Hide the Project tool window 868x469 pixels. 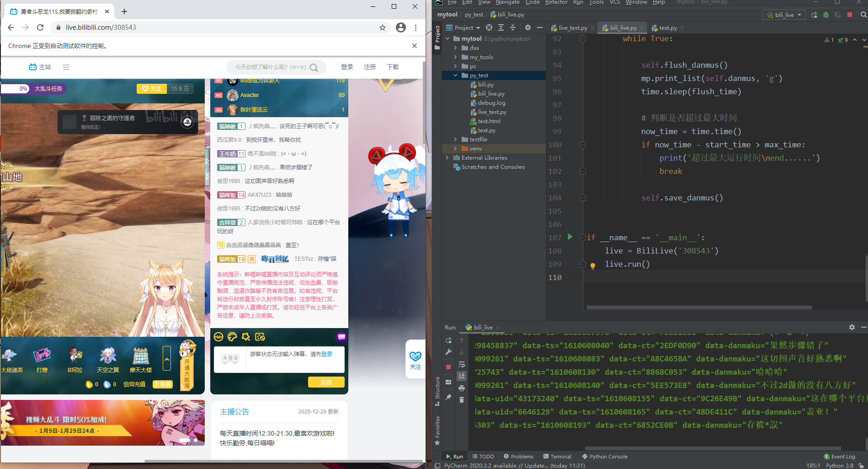(540, 27)
